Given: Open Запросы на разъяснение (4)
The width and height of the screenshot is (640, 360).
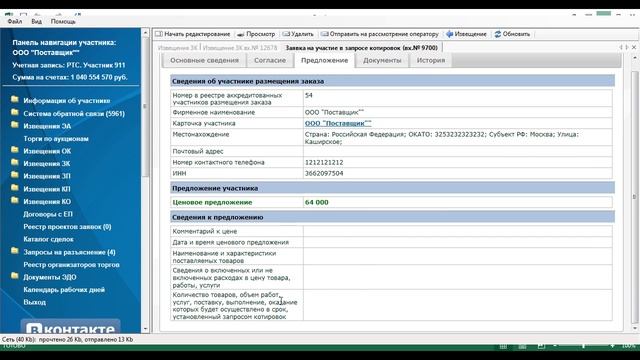Looking at the screenshot, I should tap(69, 252).
